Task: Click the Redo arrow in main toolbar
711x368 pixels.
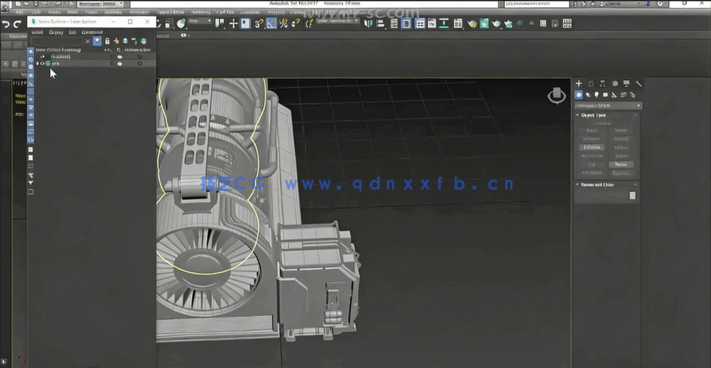Action: [x=17, y=24]
